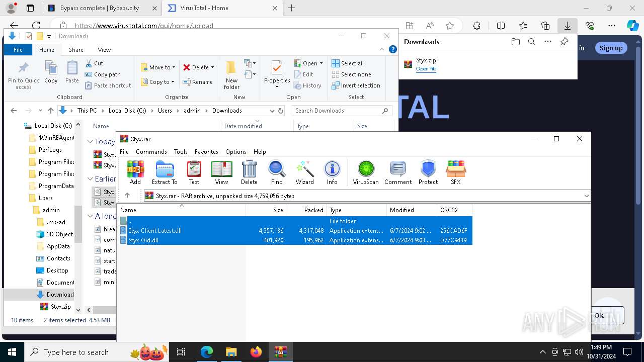This screenshot has height=362, width=644.
Task: Click Paste in the Explorer ribbon
Action: tap(72, 72)
